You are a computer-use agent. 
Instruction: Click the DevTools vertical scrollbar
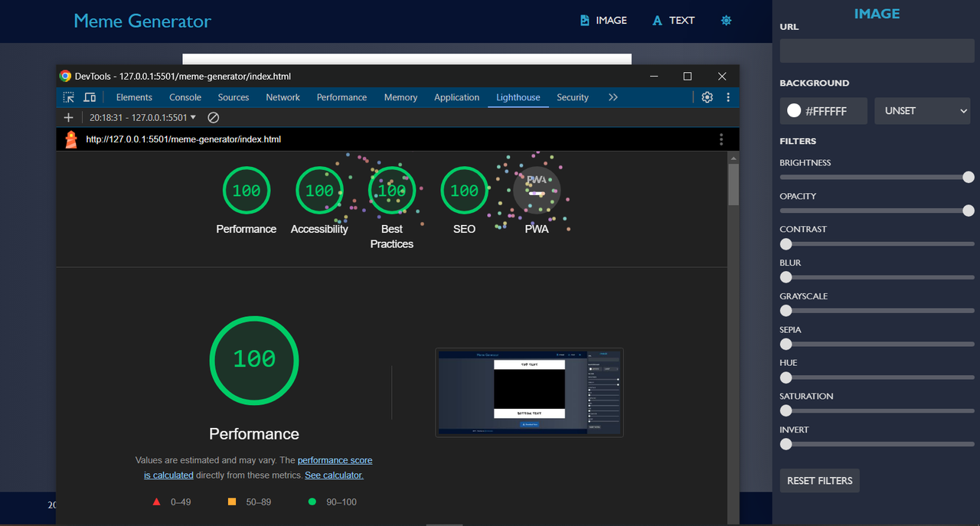pyautogui.click(x=733, y=185)
